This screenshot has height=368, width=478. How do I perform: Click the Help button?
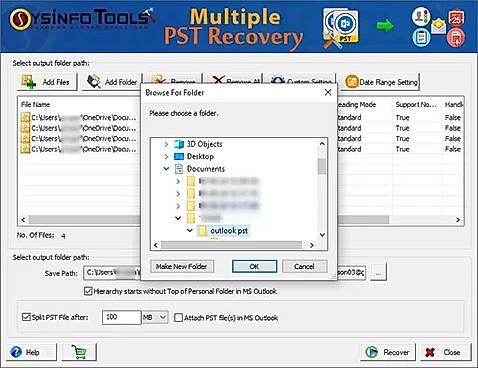click(32, 352)
